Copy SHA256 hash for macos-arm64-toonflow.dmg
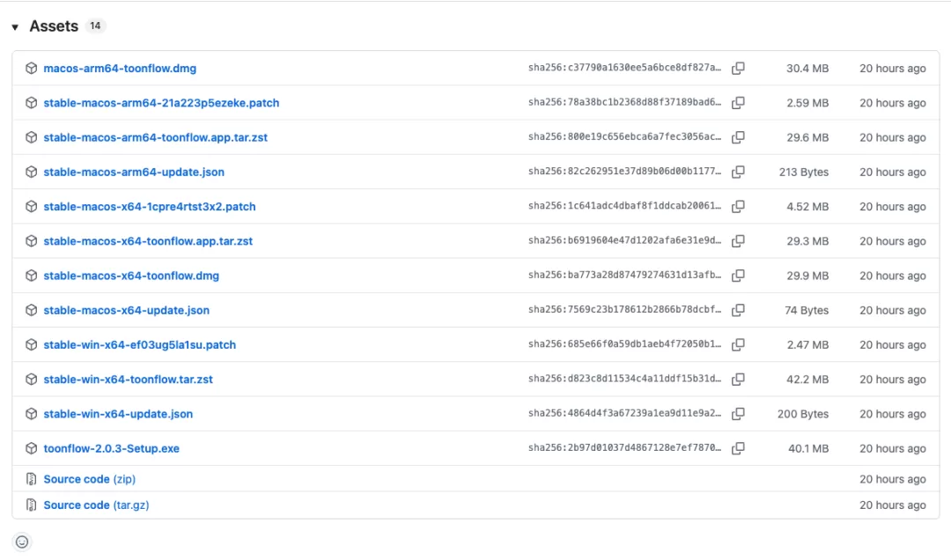The width and height of the screenshot is (951, 560). (738, 68)
